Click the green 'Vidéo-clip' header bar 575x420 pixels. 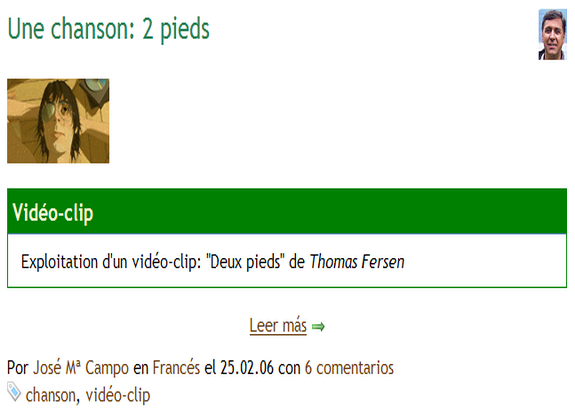pyautogui.click(x=287, y=211)
